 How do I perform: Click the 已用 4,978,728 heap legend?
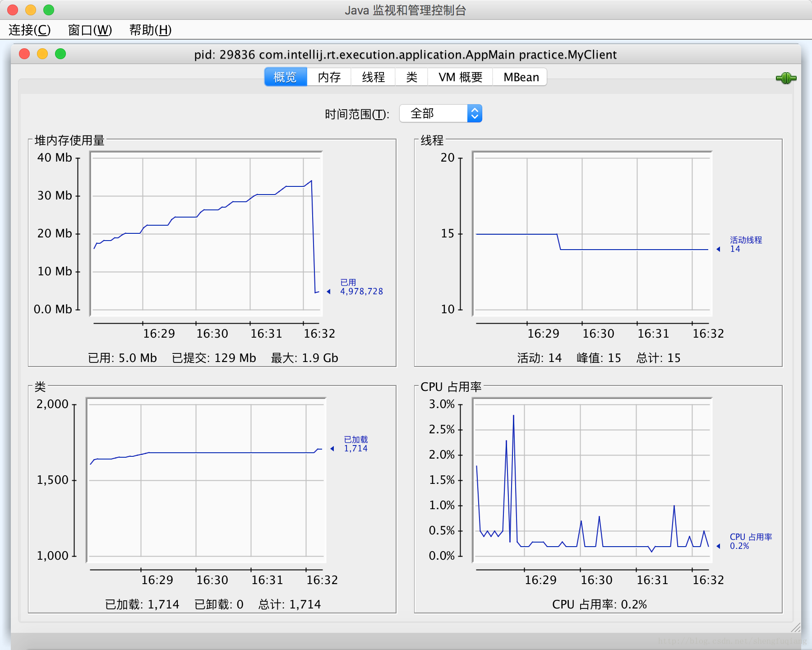pos(361,287)
